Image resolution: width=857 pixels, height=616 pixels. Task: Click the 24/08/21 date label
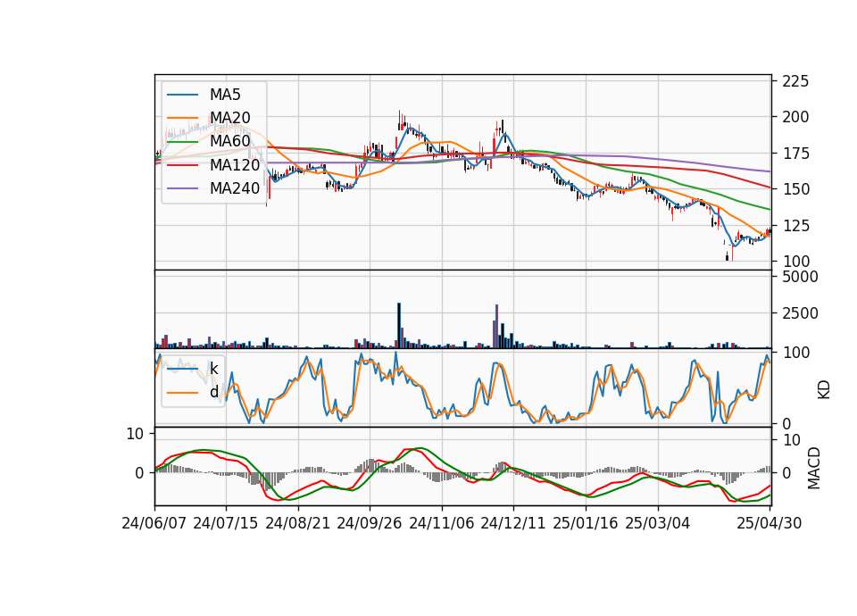(298, 523)
